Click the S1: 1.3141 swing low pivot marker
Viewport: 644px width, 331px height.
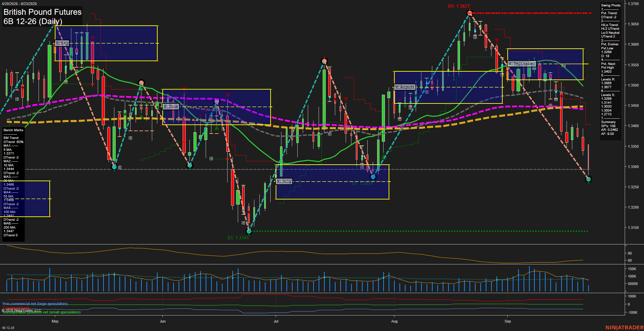(x=249, y=231)
